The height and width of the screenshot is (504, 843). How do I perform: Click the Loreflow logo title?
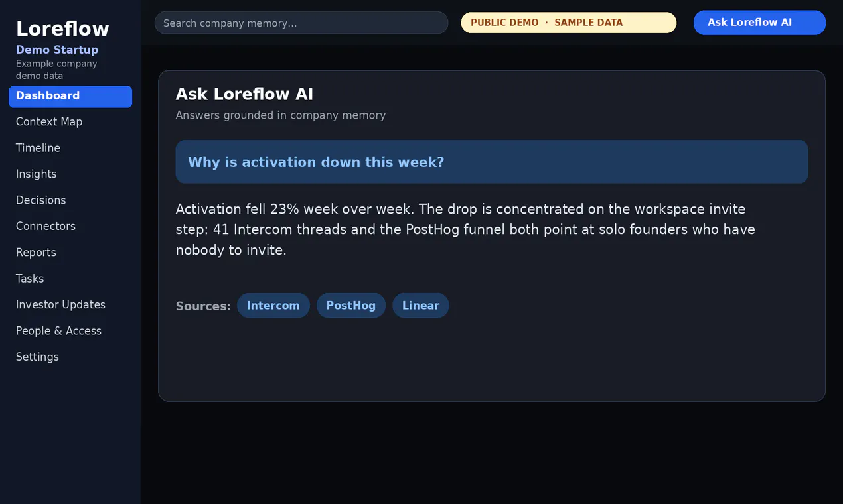pos(62,29)
